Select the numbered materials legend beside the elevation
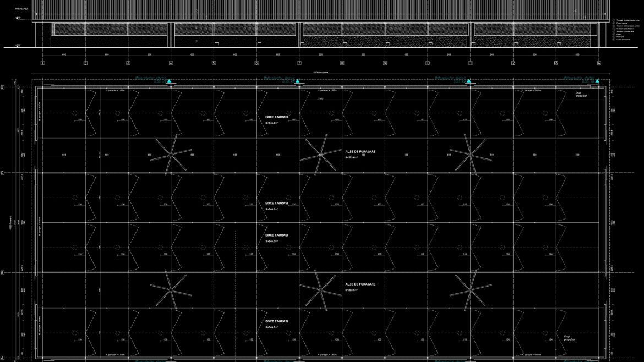This screenshot has width=644, height=362. [627, 30]
